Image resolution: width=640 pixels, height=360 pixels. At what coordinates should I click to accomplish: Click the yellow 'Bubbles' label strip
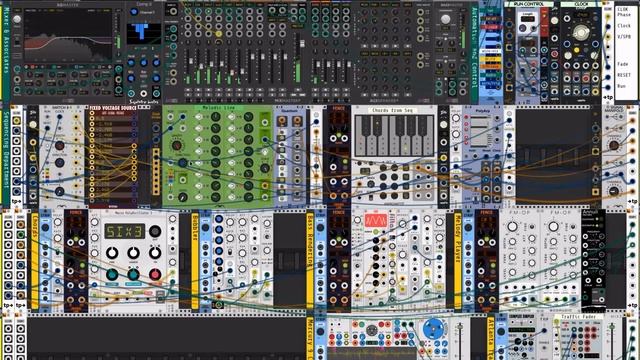195,261
